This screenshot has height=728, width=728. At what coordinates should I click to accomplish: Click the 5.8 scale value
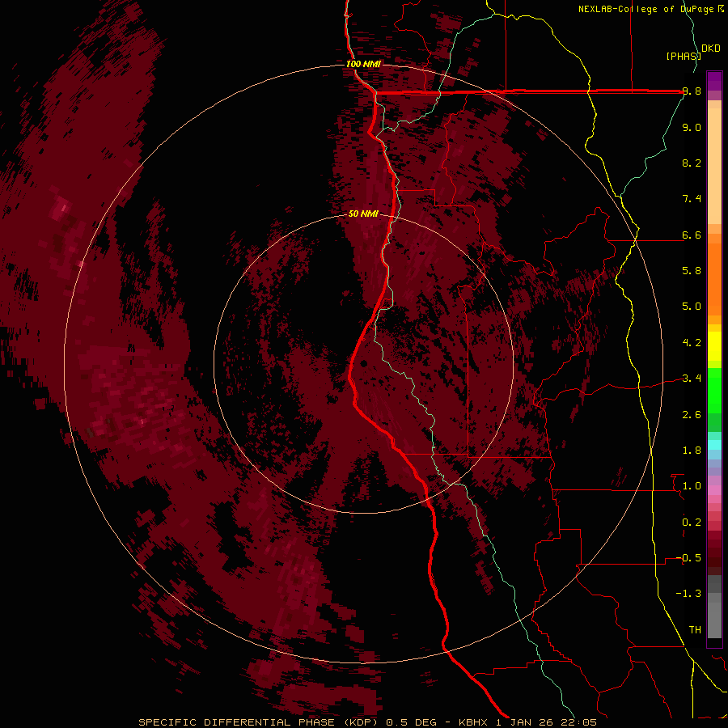click(x=692, y=271)
